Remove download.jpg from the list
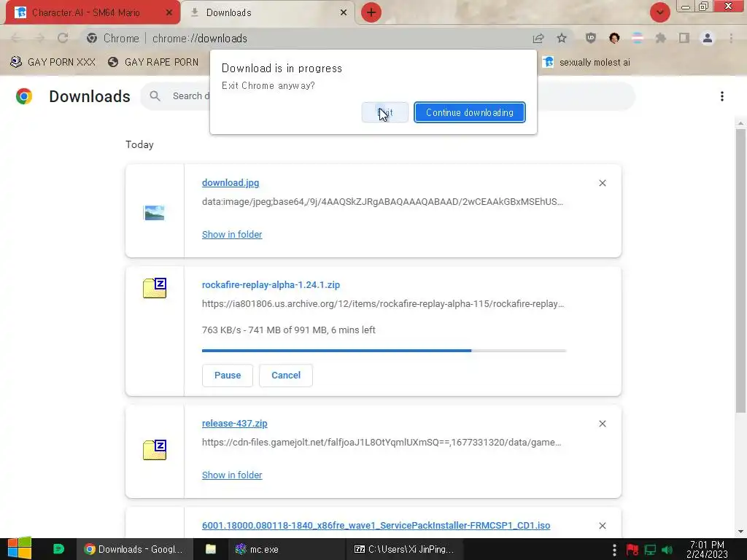Viewport: 747px width, 560px height. click(x=602, y=183)
